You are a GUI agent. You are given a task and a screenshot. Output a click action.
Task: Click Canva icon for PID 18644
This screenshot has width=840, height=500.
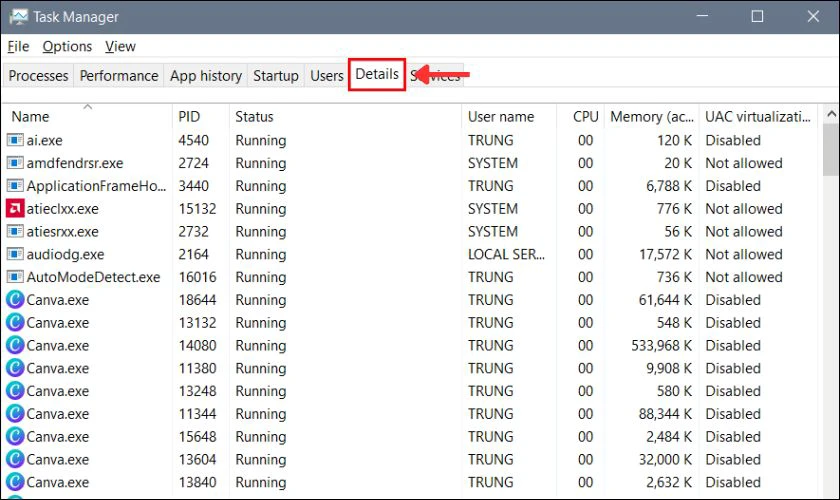[15, 300]
